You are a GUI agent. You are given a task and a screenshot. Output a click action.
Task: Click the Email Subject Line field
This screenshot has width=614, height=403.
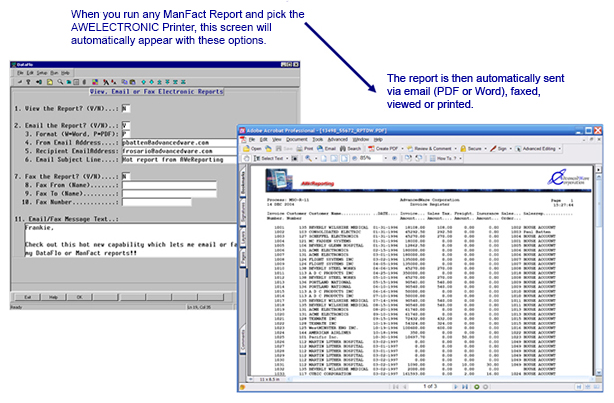pyautogui.click(x=179, y=160)
